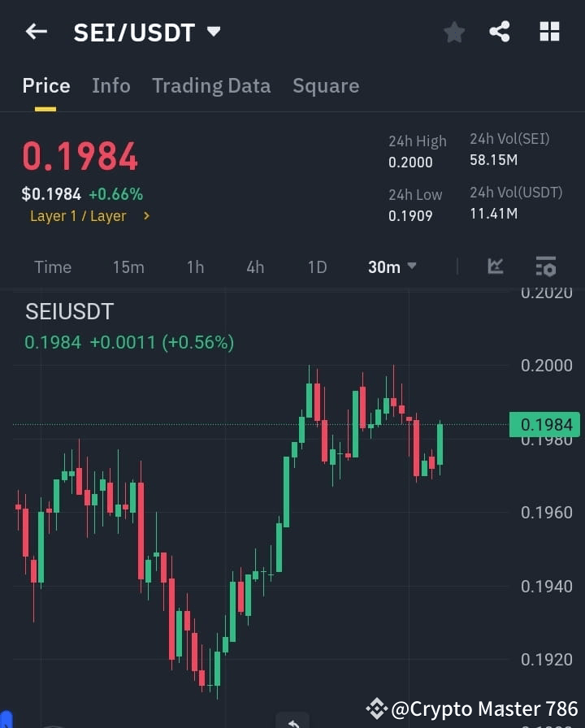Select the Time chart view
The image size is (585, 728).
[52, 266]
